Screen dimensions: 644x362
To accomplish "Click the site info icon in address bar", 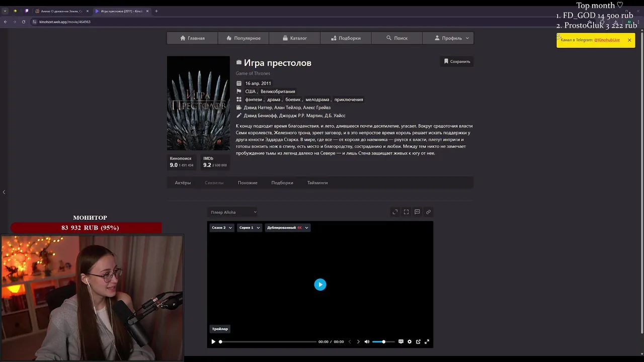I will [x=34, y=22].
